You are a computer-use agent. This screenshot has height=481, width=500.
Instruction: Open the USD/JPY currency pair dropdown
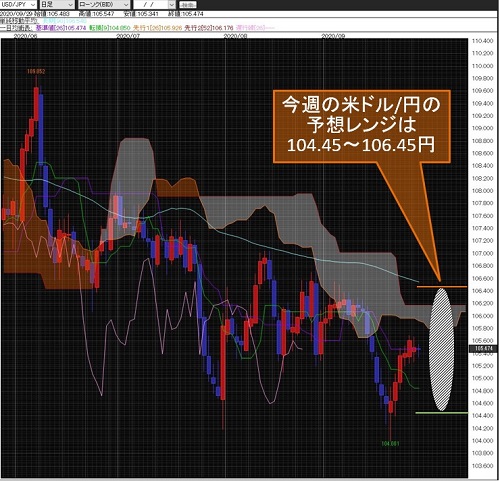18,4
